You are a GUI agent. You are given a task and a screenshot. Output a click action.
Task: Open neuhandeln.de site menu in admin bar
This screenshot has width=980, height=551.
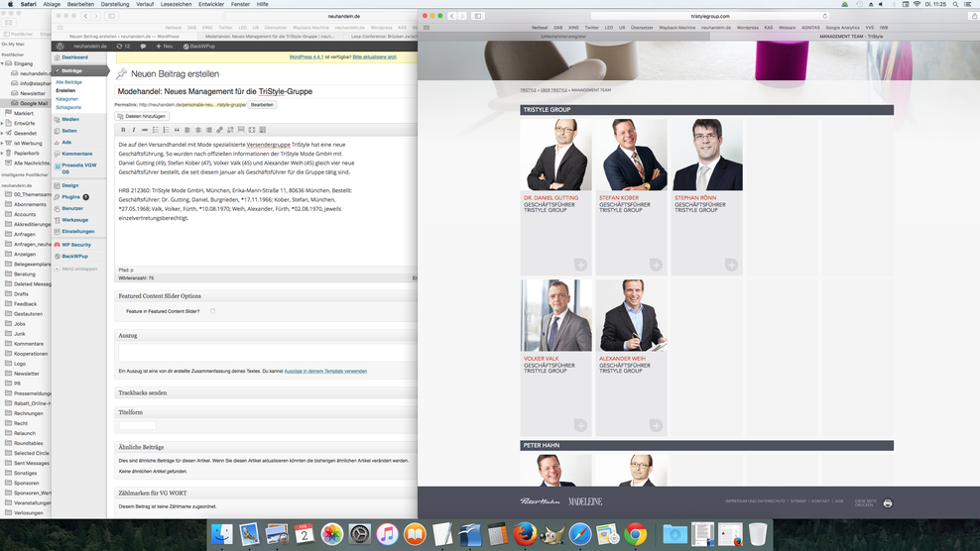(89, 47)
